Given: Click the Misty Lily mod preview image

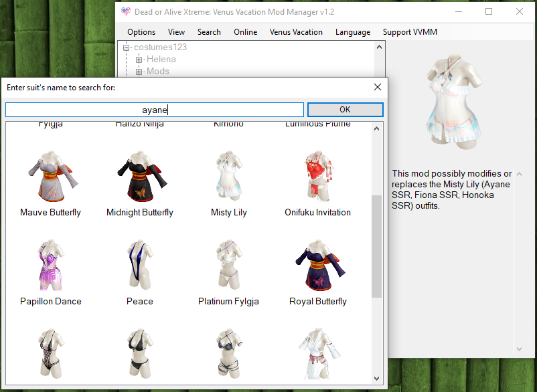Looking at the screenshot, I should (x=454, y=101).
